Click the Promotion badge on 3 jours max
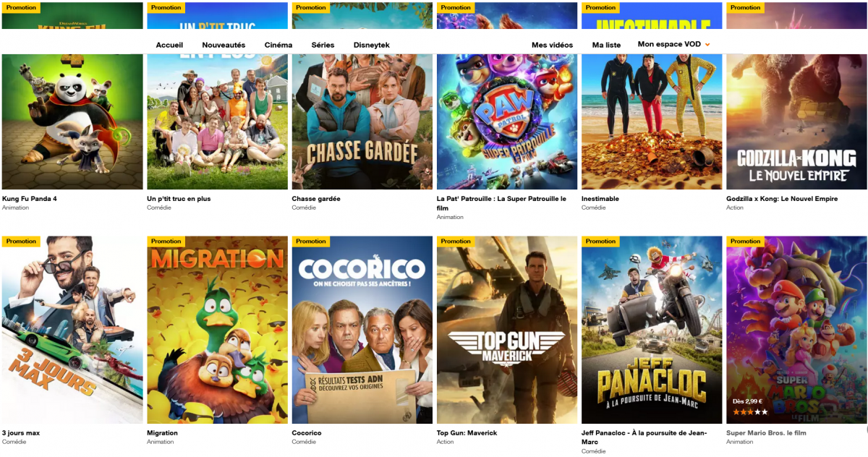This screenshot has width=868, height=457. pos(21,242)
